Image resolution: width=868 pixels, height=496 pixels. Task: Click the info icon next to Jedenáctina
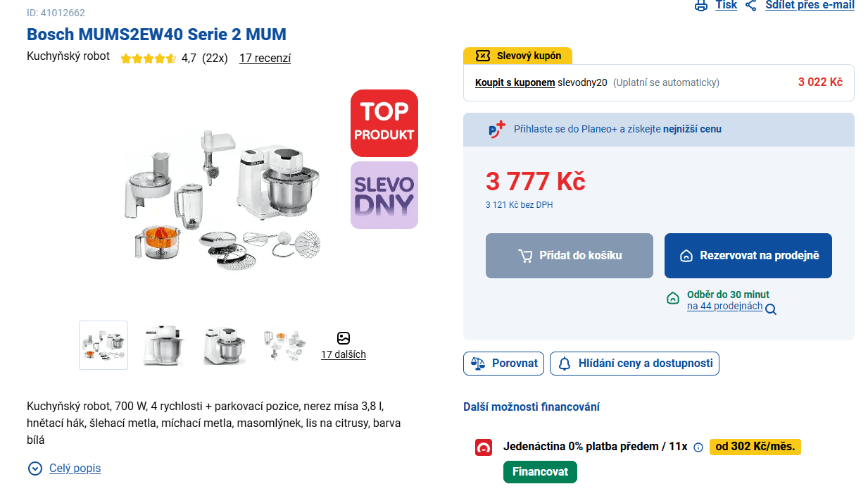tap(698, 447)
